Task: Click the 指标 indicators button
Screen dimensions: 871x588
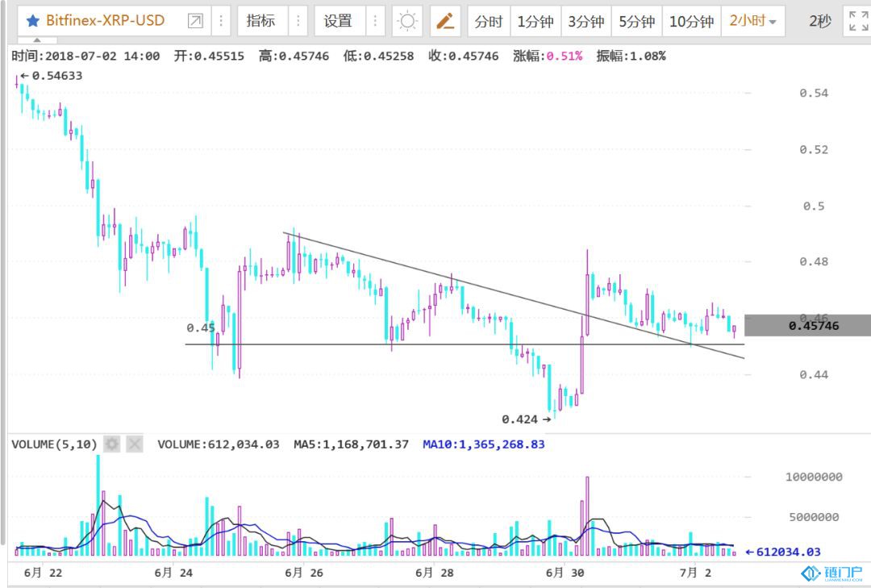Action: [261, 21]
